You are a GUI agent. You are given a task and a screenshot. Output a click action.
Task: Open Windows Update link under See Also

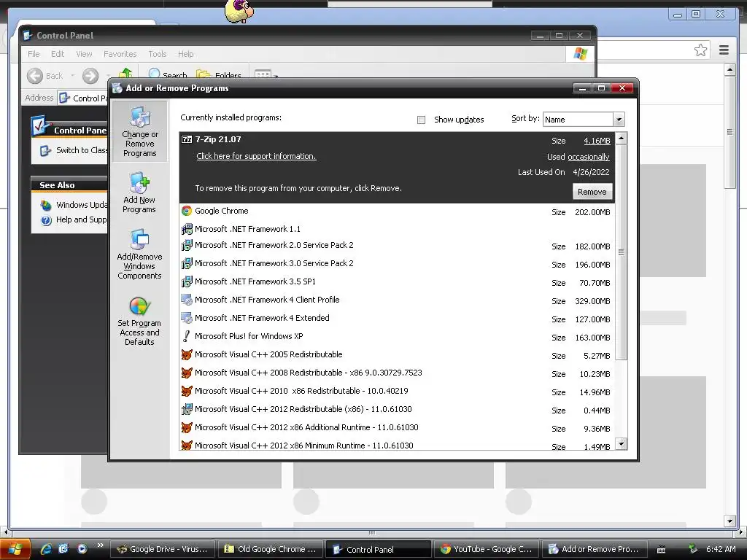coord(82,205)
